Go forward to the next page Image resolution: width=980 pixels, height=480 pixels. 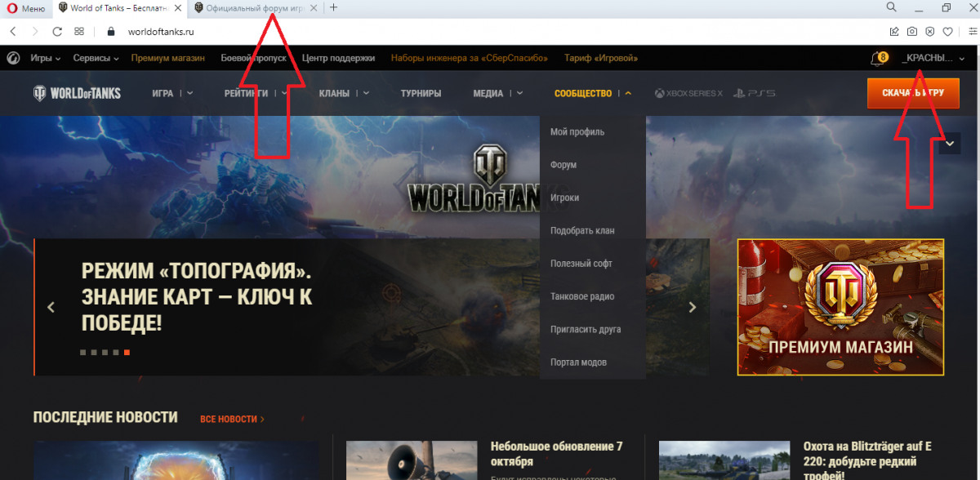(x=35, y=32)
